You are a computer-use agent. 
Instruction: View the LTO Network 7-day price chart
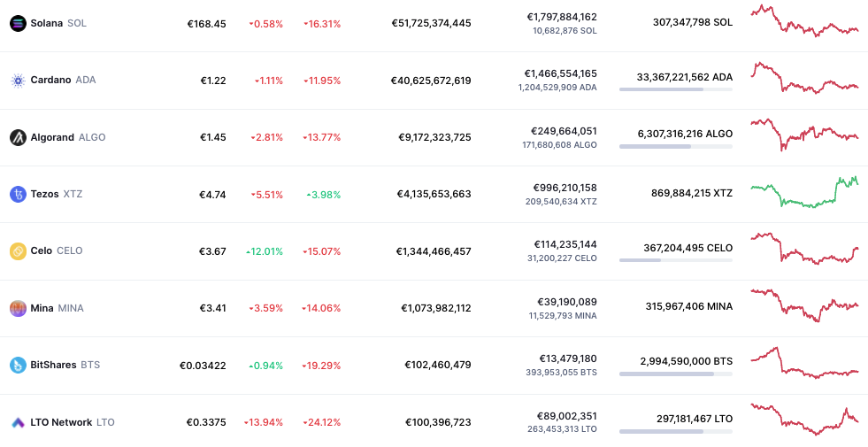[x=804, y=420]
